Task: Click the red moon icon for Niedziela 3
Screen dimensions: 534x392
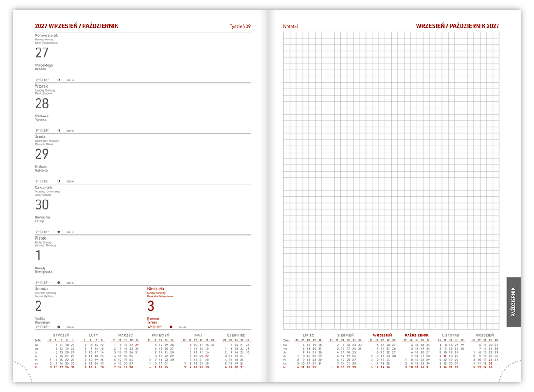Action: tap(171, 327)
